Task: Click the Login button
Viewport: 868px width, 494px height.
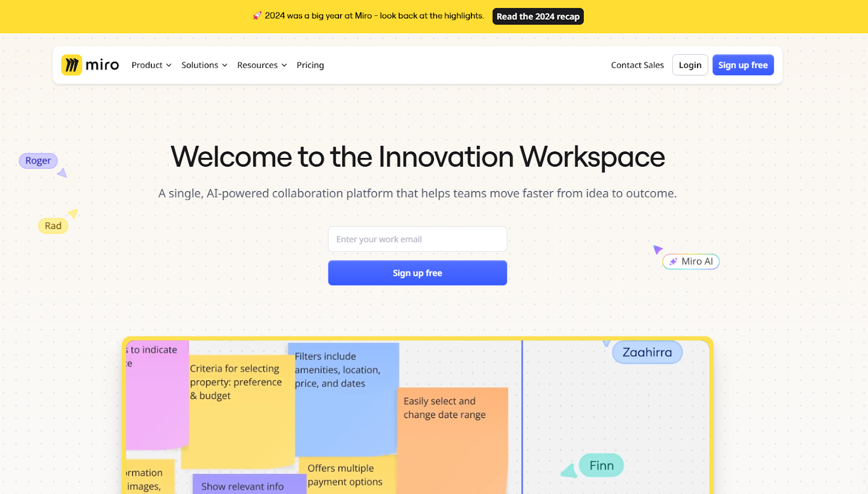Action: pyautogui.click(x=690, y=65)
